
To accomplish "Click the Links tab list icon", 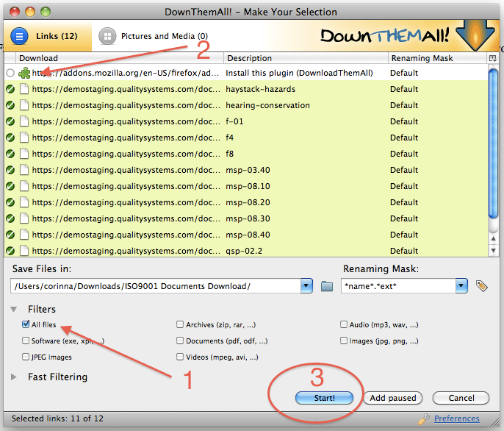I will [x=19, y=36].
